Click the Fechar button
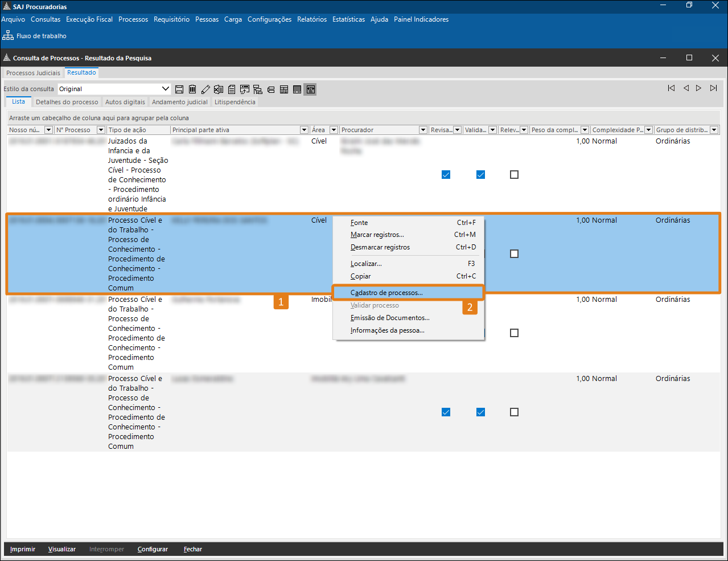 click(x=192, y=550)
